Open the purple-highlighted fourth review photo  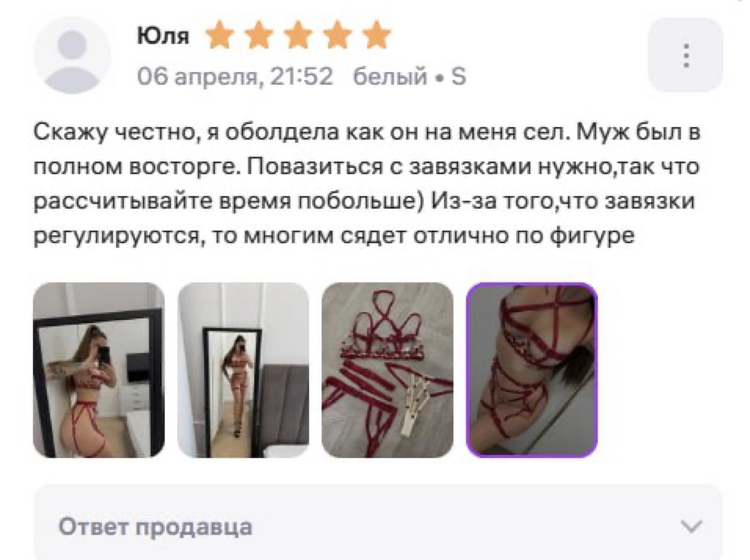pos(532,369)
